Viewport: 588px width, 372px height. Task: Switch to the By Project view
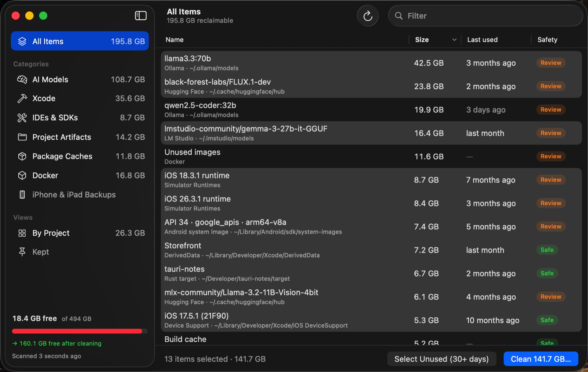click(80, 233)
